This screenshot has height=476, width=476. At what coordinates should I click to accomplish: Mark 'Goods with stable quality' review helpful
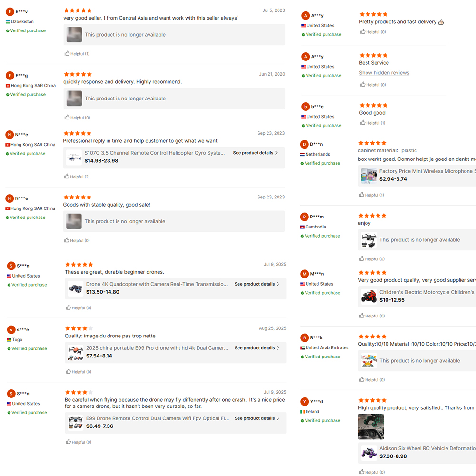click(x=77, y=240)
